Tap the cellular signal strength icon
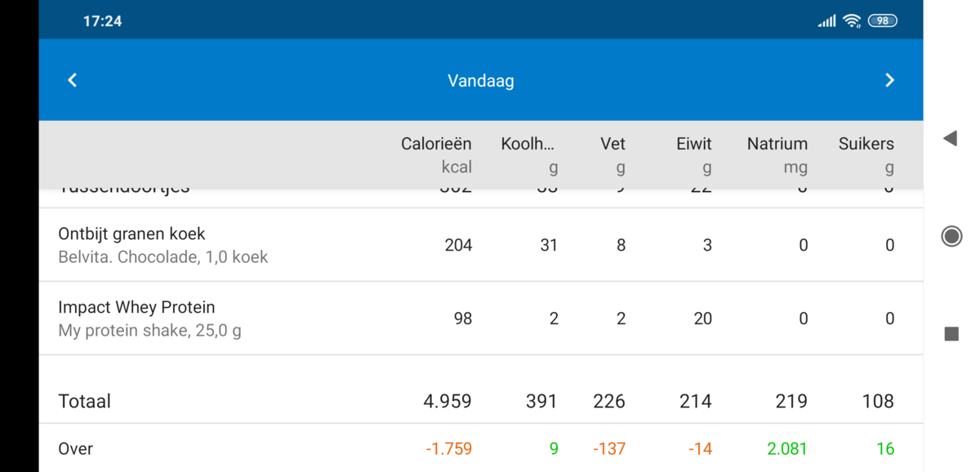Viewport: 980px width, 472px height. [x=826, y=20]
